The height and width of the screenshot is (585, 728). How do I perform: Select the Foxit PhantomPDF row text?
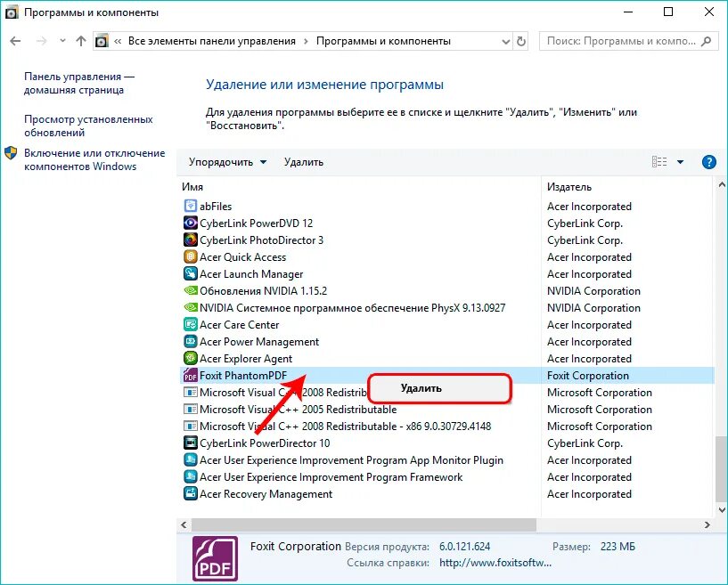pos(243,376)
